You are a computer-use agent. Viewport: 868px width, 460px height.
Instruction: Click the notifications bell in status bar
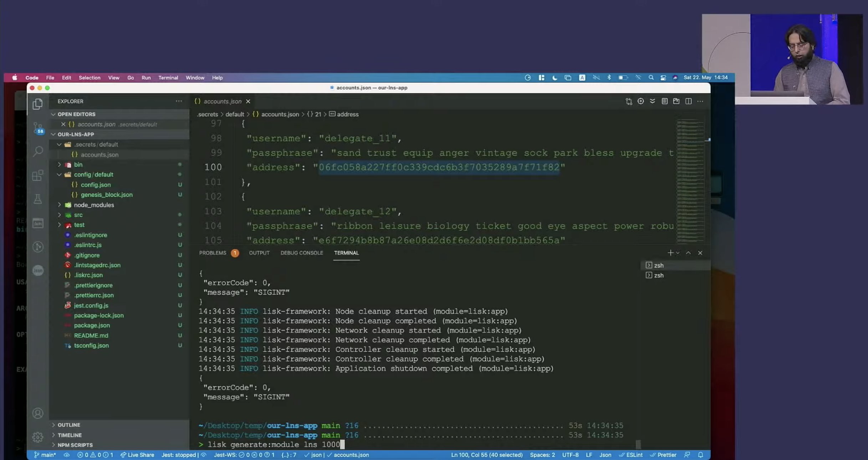[700, 455]
